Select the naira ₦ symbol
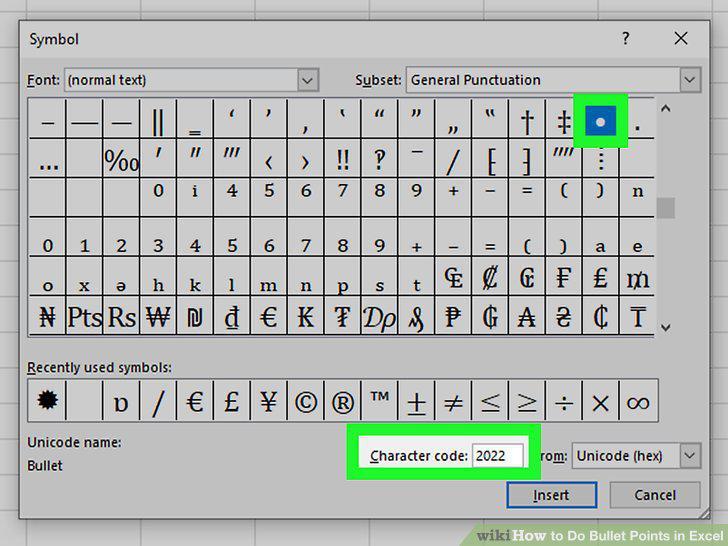 click(48, 316)
